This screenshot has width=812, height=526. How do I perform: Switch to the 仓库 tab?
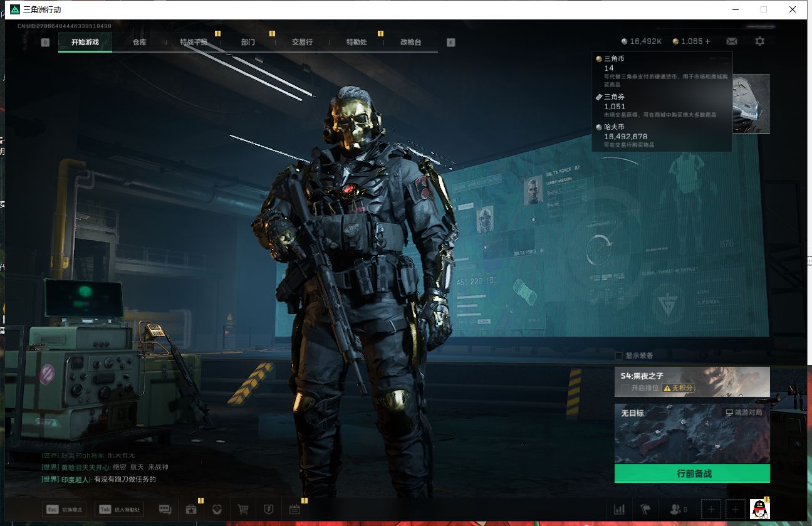(x=139, y=42)
